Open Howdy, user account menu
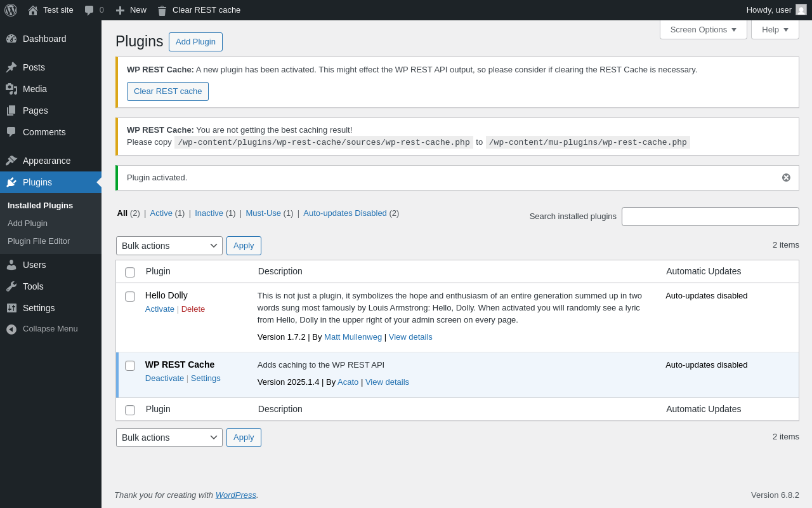This screenshot has height=508, width=812. pos(776,10)
